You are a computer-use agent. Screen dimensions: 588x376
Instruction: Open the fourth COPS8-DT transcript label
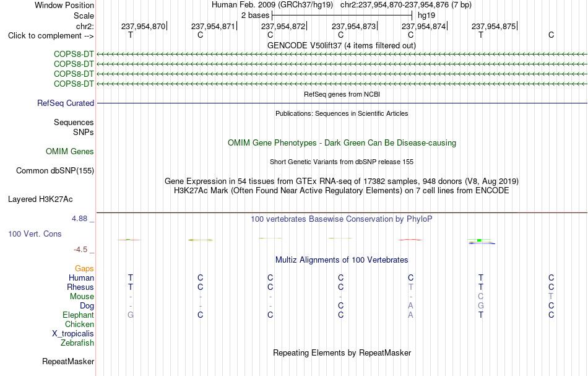click(74, 84)
